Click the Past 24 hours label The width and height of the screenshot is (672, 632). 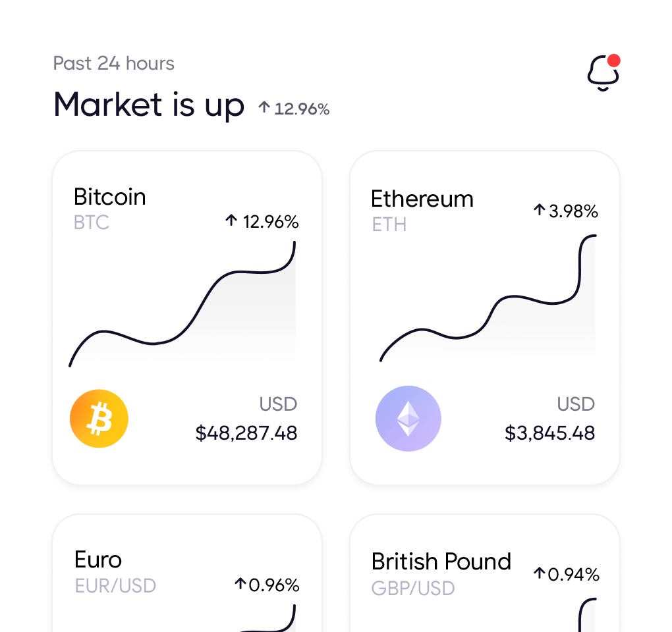pos(113,63)
